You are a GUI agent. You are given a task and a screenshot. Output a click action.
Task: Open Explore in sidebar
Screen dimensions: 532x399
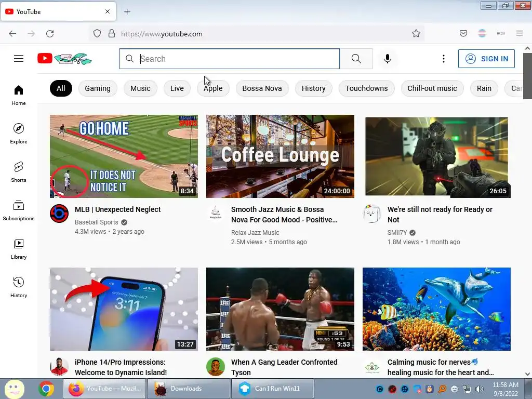(19, 134)
